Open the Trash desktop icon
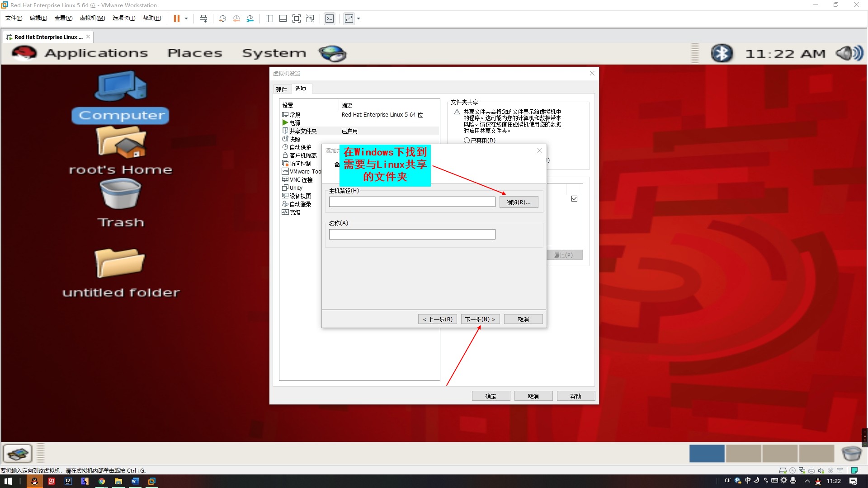 [x=120, y=203]
